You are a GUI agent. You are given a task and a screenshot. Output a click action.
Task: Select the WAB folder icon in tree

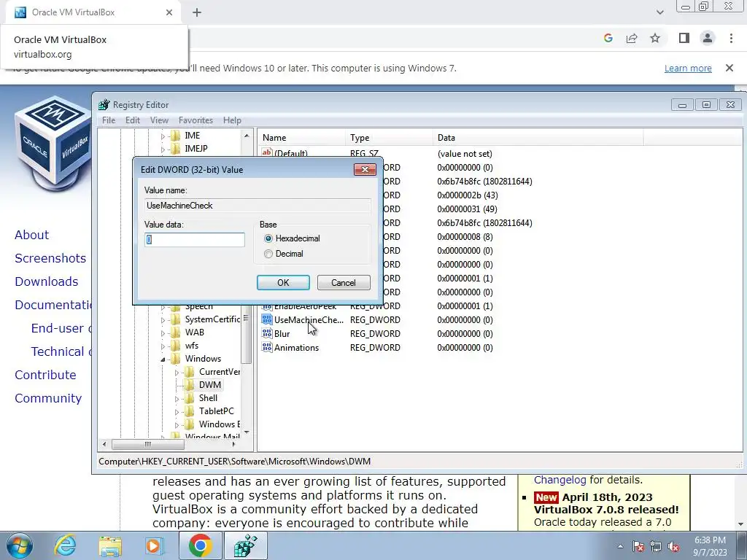pos(175,332)
